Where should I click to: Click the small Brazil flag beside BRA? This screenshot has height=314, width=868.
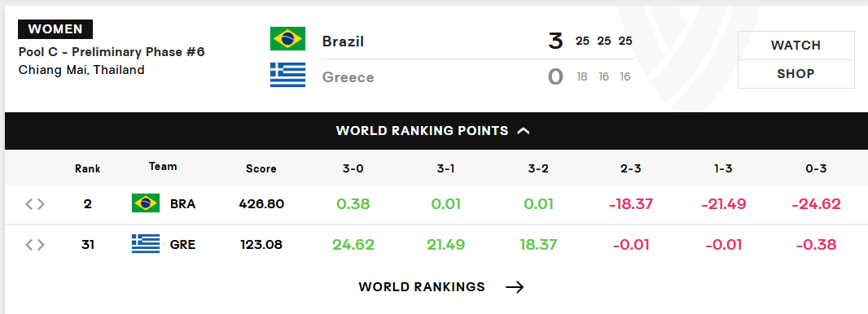tap(146, 203)
